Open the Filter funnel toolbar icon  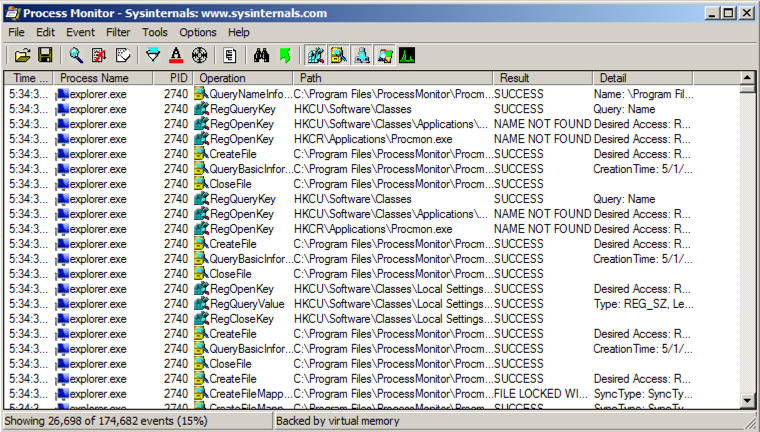point(153,55)
